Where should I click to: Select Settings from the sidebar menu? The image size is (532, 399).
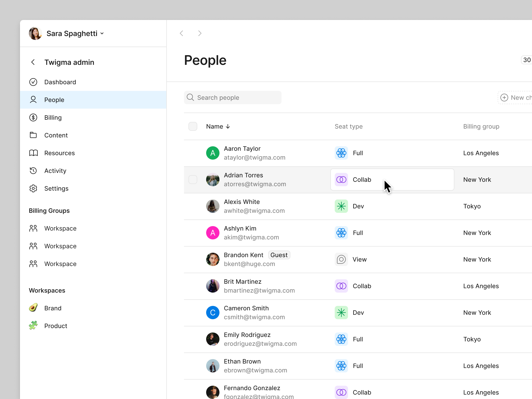coord(57,188)
